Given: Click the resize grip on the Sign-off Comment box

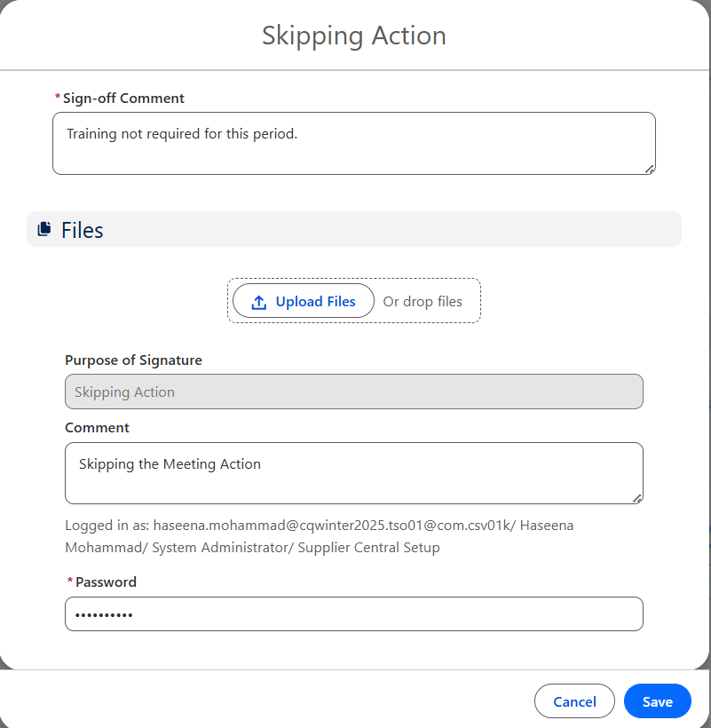Looking at the screenshot, I should 650,169.
